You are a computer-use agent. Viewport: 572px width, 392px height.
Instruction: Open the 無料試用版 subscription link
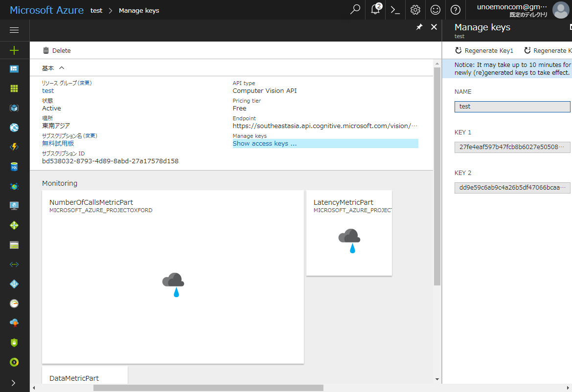pos(58,144)
